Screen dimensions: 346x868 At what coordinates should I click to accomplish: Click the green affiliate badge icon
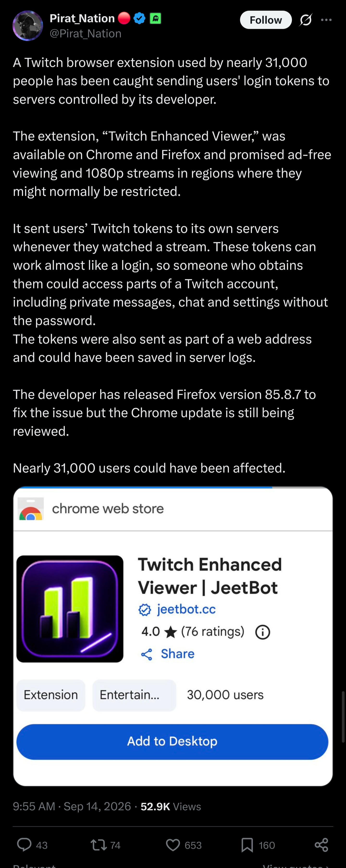(x=155, y=18)
